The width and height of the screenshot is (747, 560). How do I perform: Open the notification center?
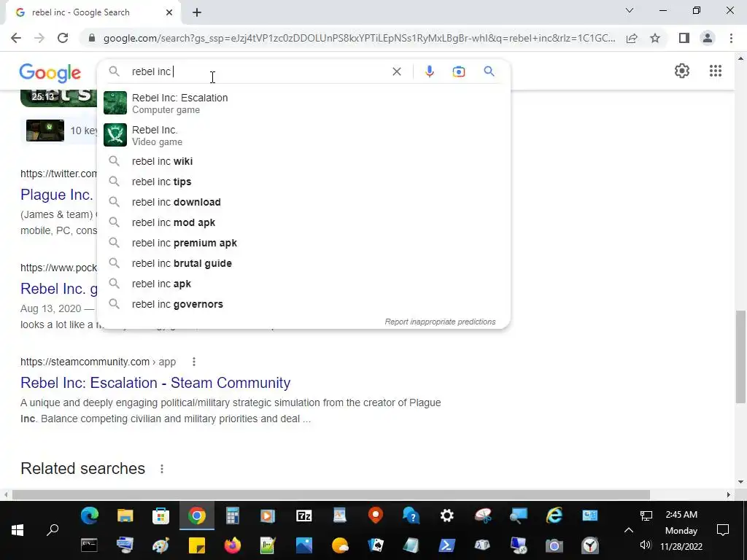coord(723,530)
